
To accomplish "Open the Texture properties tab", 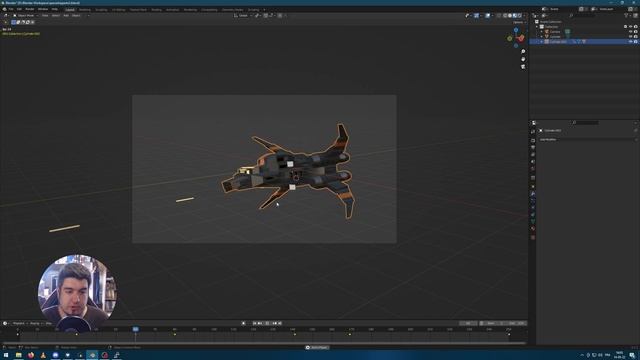I will pyautogui.click(x=533, y=237).
